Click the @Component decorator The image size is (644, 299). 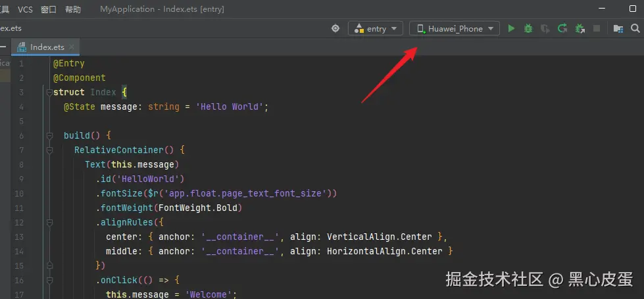80,78
